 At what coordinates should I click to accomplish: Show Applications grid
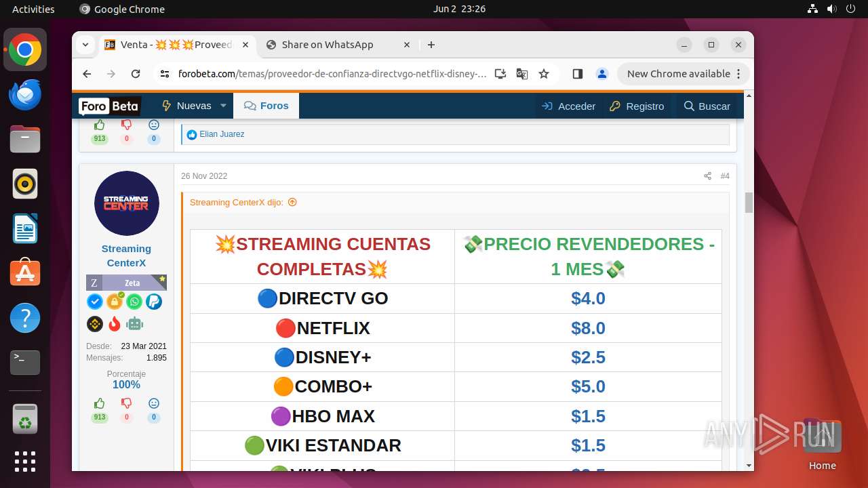click(25, 462)
